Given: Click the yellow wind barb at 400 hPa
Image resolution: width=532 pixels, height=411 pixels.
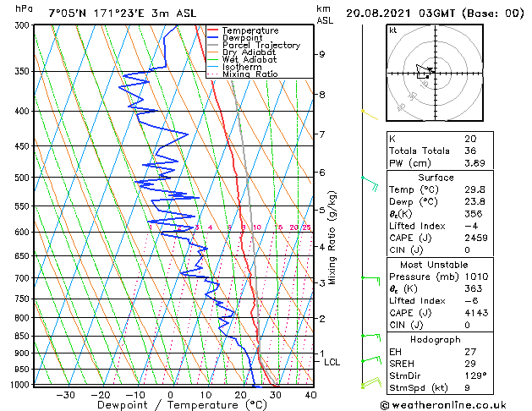Looking at the screenshot, I should coord(366,112).
